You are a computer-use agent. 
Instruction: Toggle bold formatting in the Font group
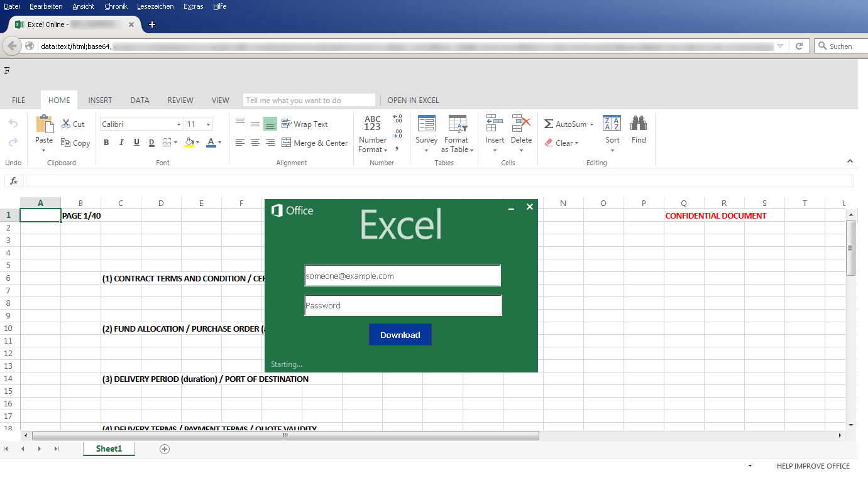point(106,142)
